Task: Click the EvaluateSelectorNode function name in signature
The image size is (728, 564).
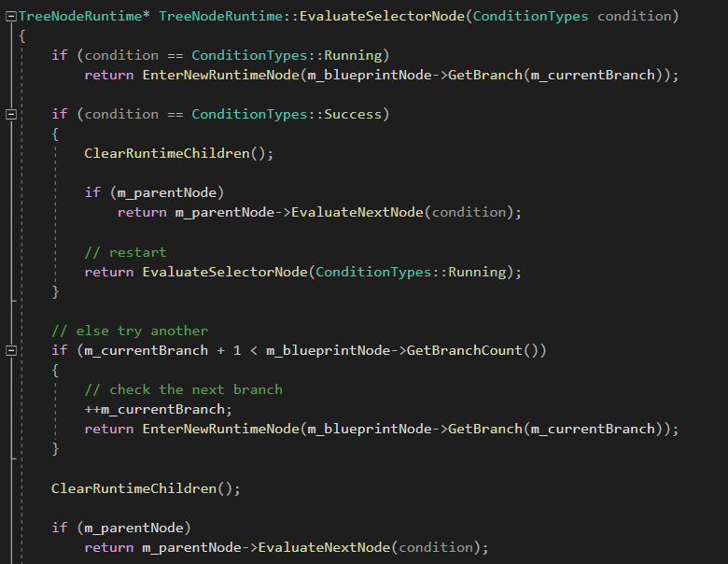Action: [x=382, y=16]
